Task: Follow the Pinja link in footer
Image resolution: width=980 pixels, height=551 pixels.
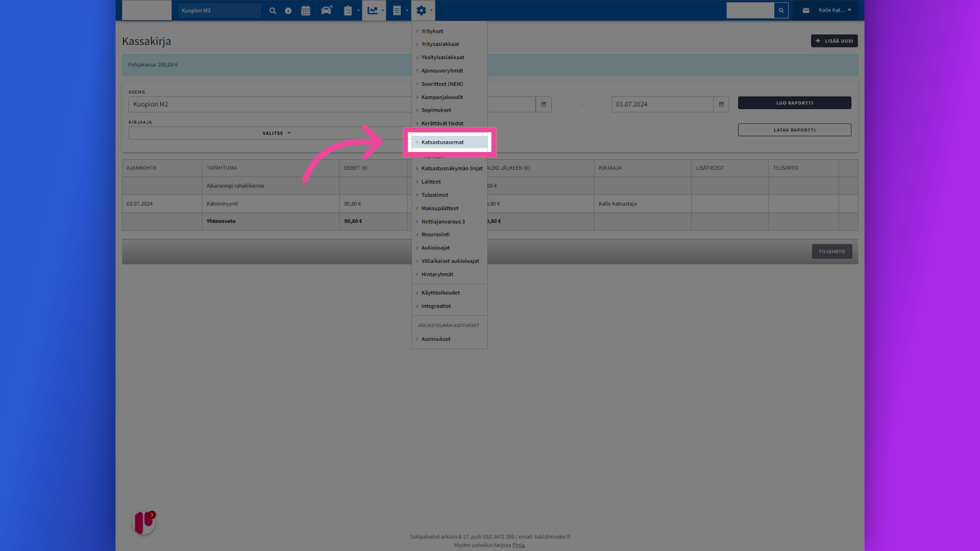Action: 518,545
